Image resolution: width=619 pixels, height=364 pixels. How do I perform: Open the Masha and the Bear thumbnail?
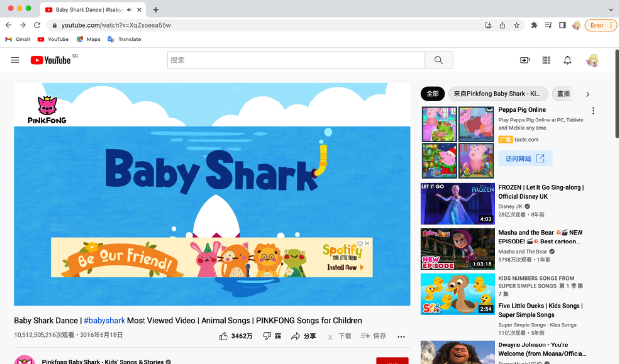[458, 249]
